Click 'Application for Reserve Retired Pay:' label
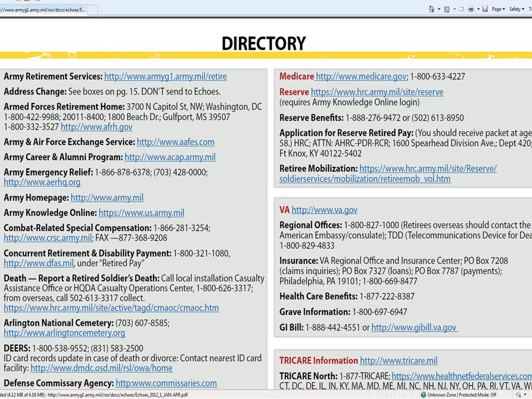Image resolution: width=532 pixels, height=399 pixels. (346, 132)
